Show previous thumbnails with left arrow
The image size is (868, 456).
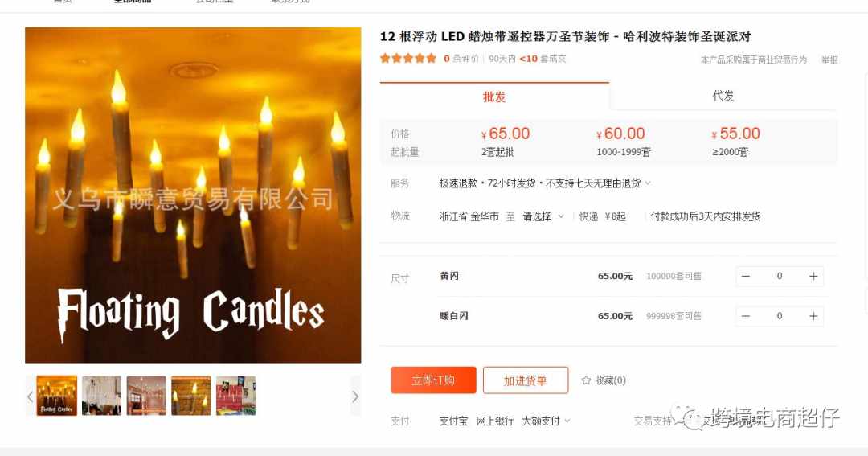click(x=31, y=396)
